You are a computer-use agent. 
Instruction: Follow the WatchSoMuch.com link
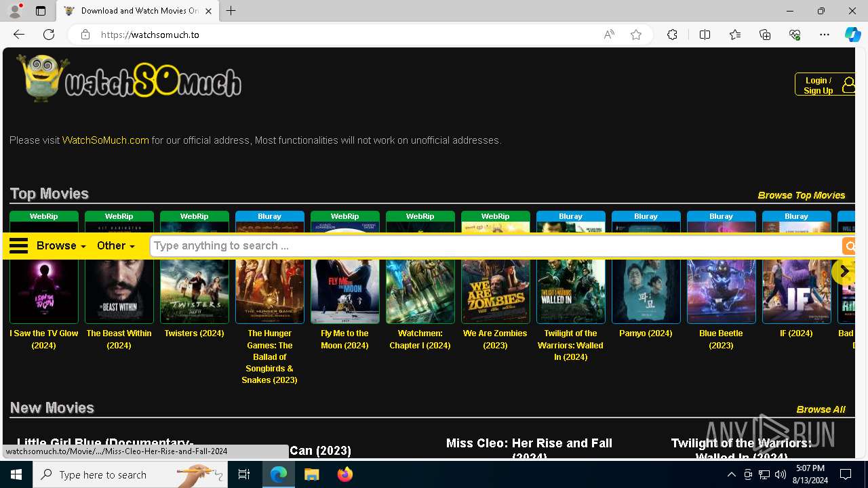tap(105, 140)
